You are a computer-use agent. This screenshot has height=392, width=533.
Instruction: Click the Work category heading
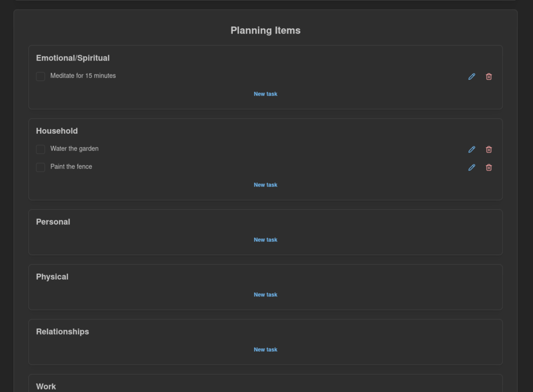click(46, 387)
